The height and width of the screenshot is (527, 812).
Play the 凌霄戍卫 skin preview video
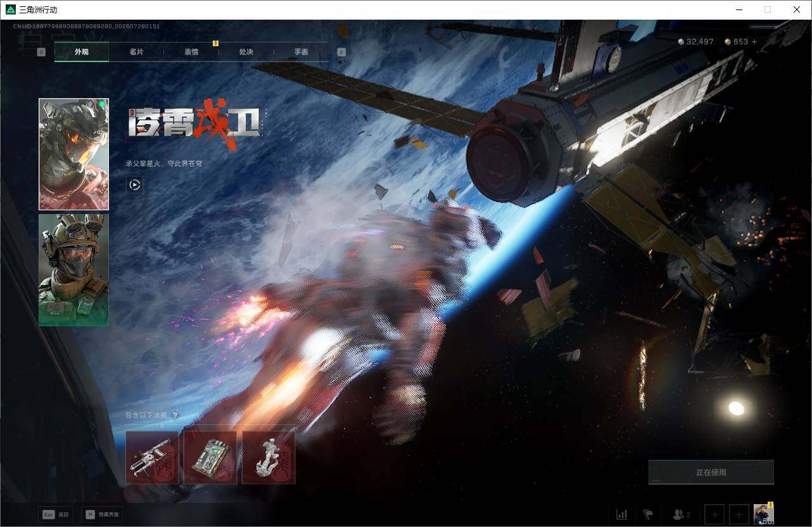134,184
